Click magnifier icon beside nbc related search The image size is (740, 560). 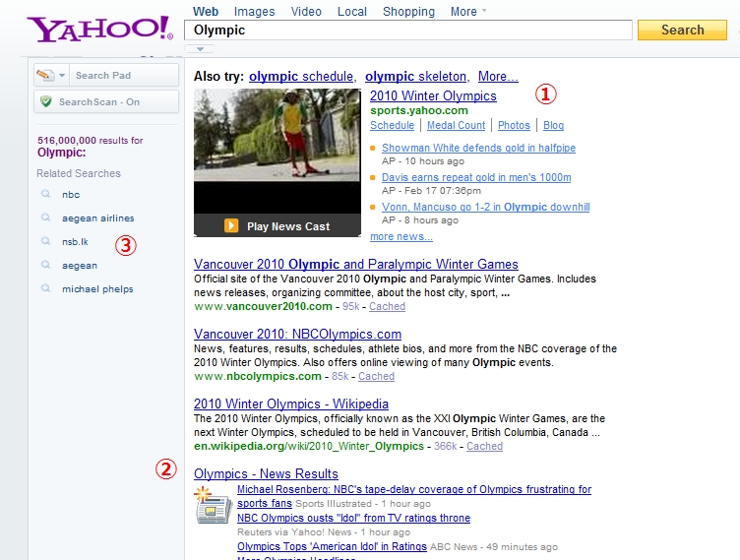pyautogui.click(x=46, y=194)
